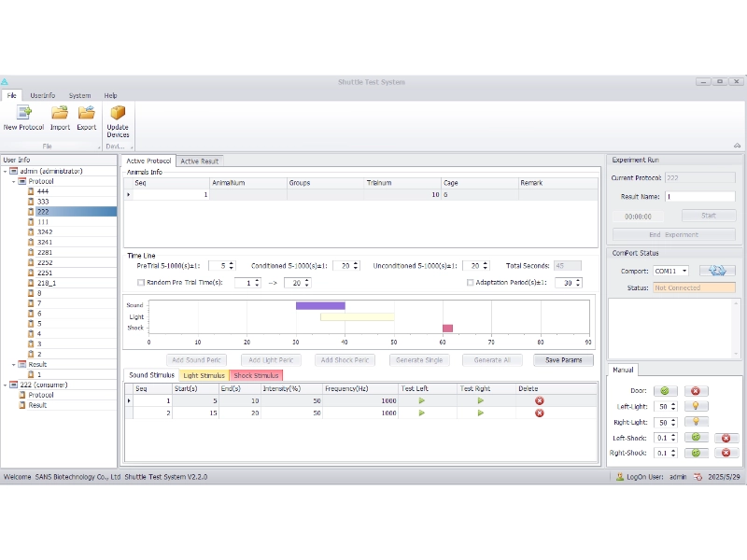Click the Add Sound Peric button
Screen dimensions: 747x560
pos(196,360)
